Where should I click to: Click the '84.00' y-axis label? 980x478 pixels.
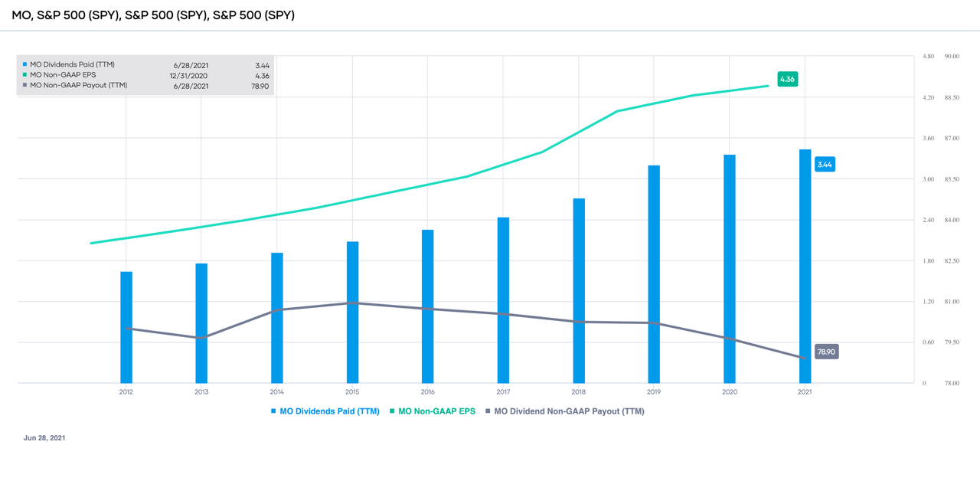[953, 220]
